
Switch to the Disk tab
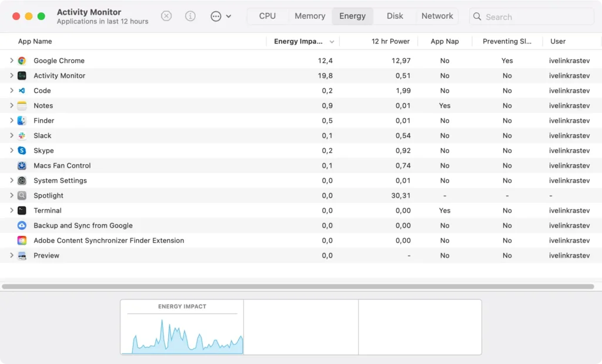[x=394, y=16]
